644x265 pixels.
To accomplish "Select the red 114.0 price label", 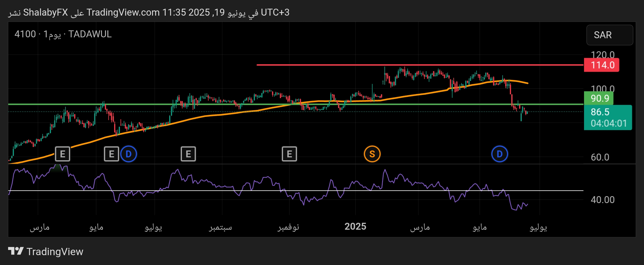I will click(x=602, y=65).
